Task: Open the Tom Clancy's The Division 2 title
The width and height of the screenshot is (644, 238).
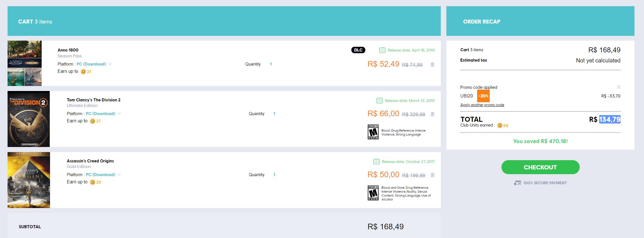Action: tap(94, 100)
